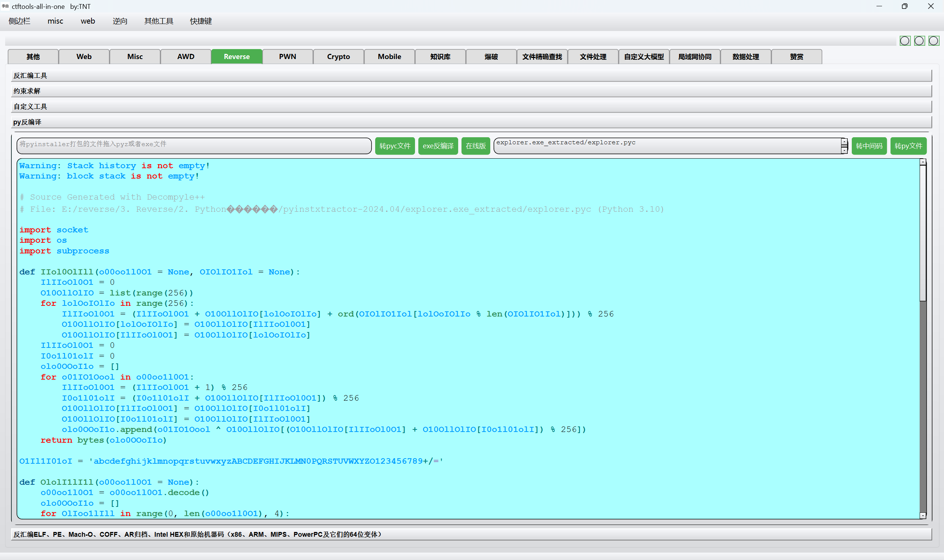Click the 'Warning: block stack is not empty!' line
The height and width of the screenshot is (560, 944).
(109, 176)
